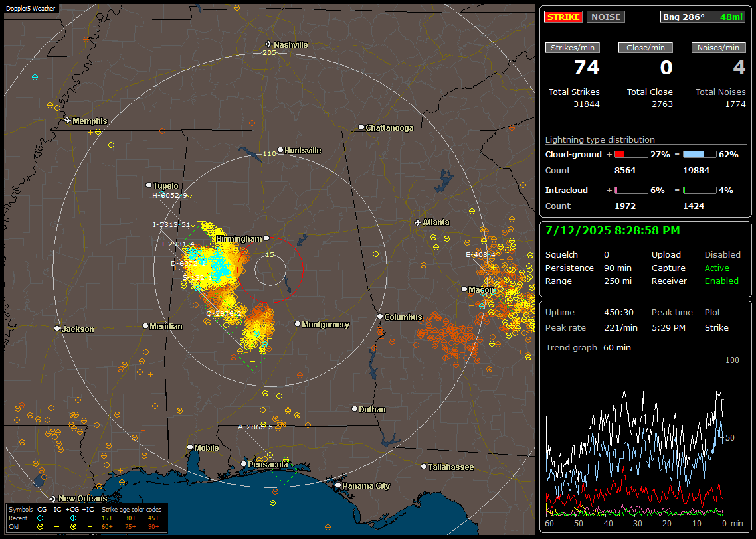Click the NOISE indicator
The width and height of the screenshot is (756, 539).
tap(606, 17)
